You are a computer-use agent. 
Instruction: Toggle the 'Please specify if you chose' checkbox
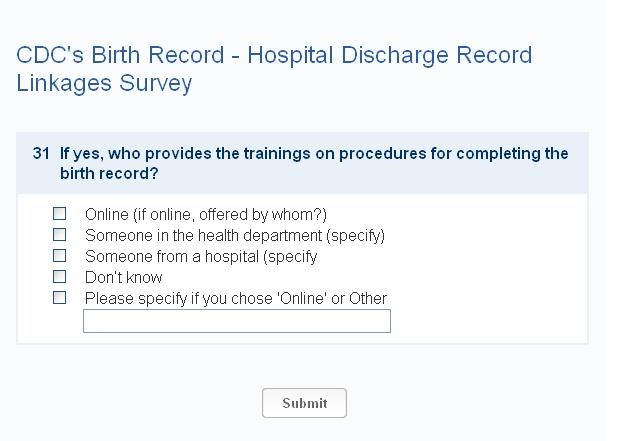coord(60,298)
